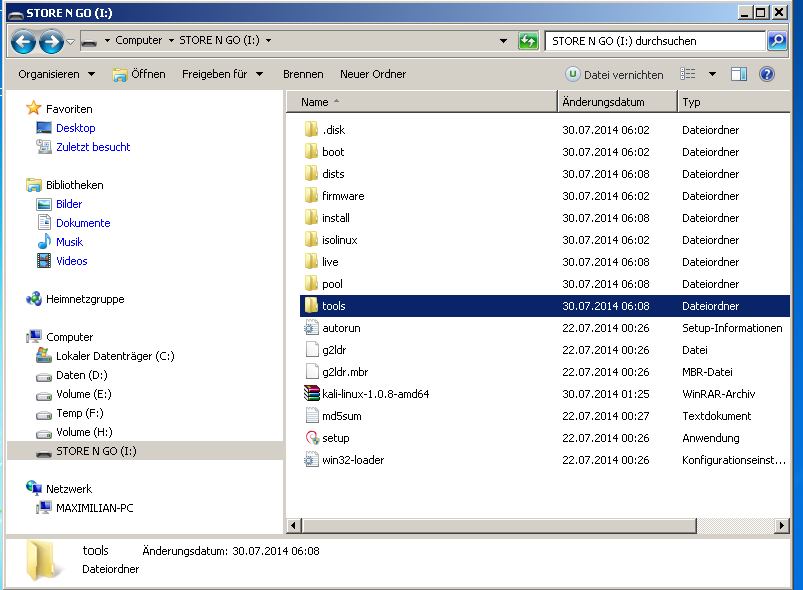The width and height of the screenshot is (803, 590).
Task: Click Computer in the address bar
Action: [x=138, y=40]
